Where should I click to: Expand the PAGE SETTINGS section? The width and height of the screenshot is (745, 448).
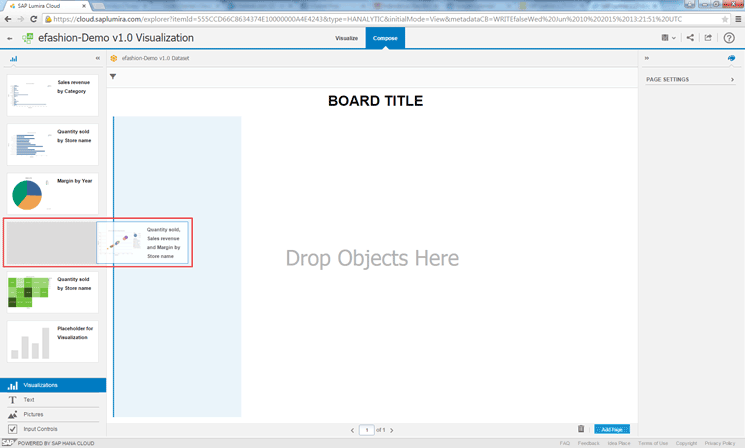tap(689, 79)
